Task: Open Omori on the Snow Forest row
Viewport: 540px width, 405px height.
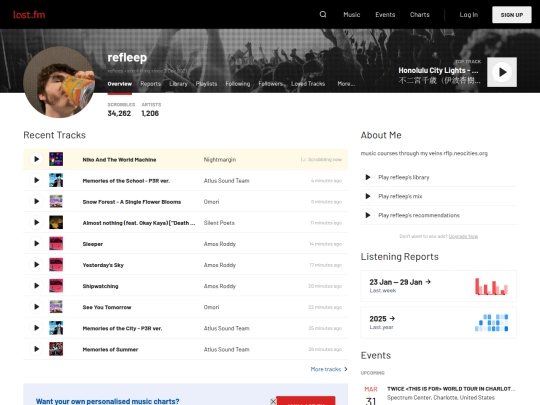Action: pos(211,202)
